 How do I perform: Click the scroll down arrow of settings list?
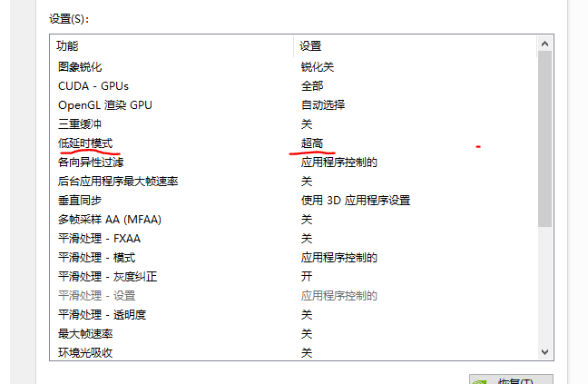coord(544,352)
